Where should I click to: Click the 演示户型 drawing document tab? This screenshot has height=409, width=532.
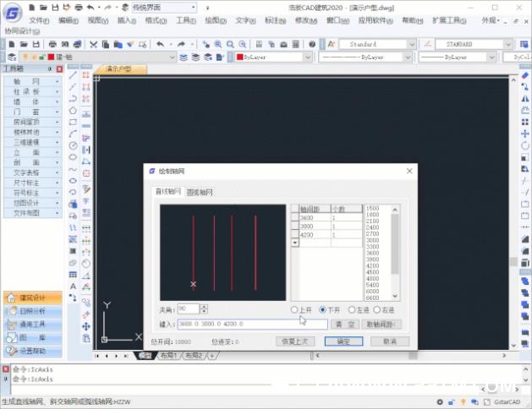pos(120,69)
